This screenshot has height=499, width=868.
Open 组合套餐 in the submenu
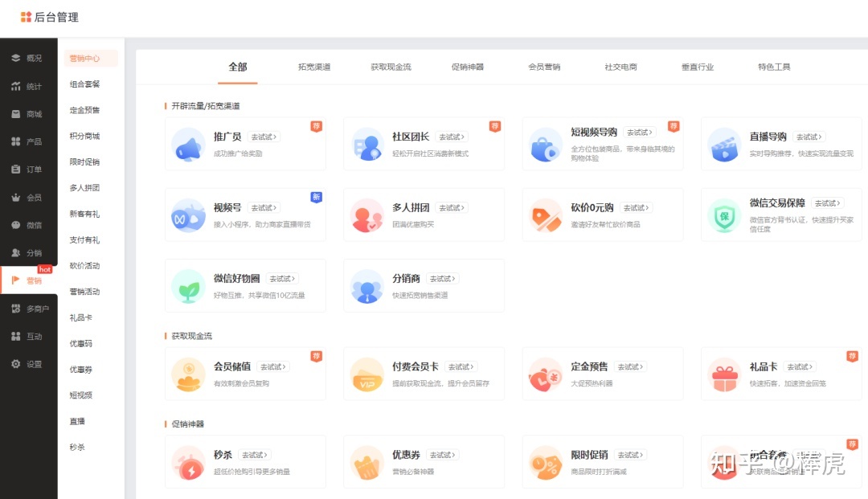pos(84,84)
